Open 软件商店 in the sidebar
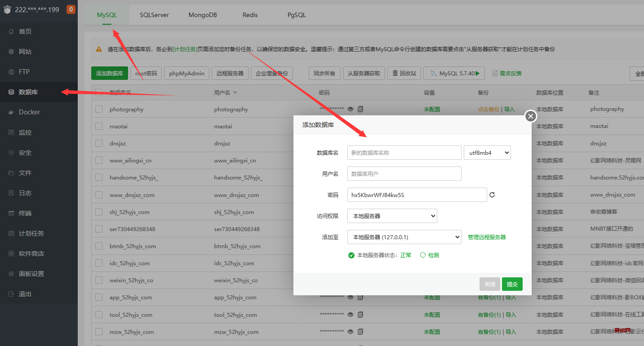The image size is (644, 346). (31, 254)
